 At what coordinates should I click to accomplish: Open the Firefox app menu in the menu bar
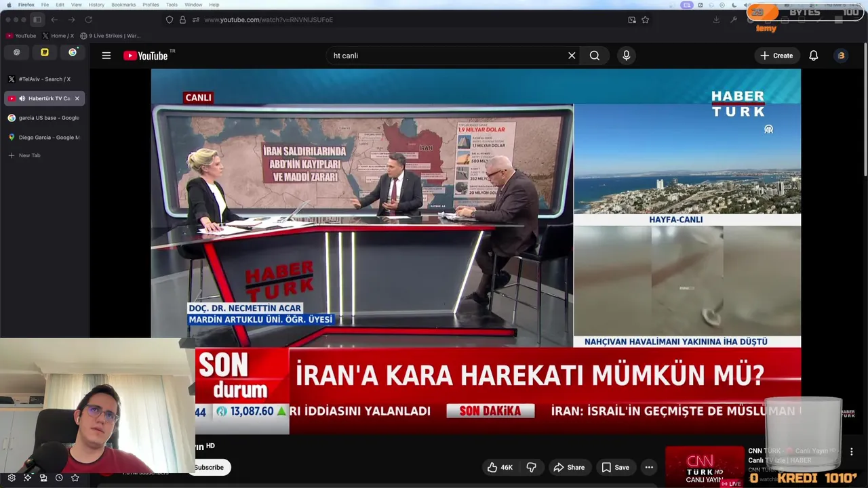coord(26,5)
